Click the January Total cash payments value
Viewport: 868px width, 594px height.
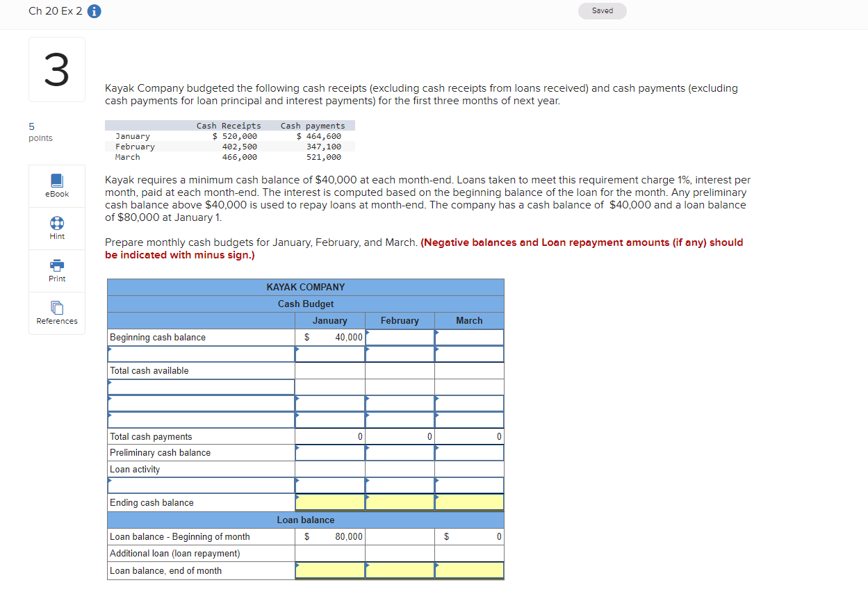click(x=330, y=436)
